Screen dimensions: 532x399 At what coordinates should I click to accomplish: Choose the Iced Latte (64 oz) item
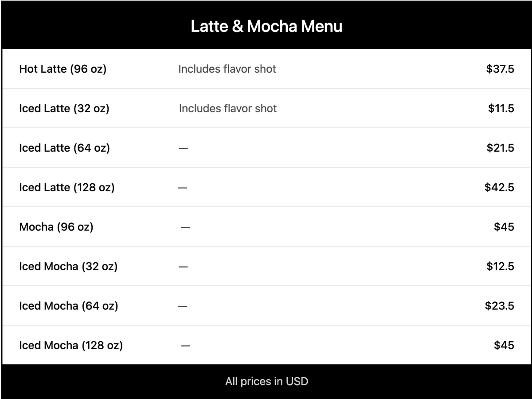click(64, 148)
